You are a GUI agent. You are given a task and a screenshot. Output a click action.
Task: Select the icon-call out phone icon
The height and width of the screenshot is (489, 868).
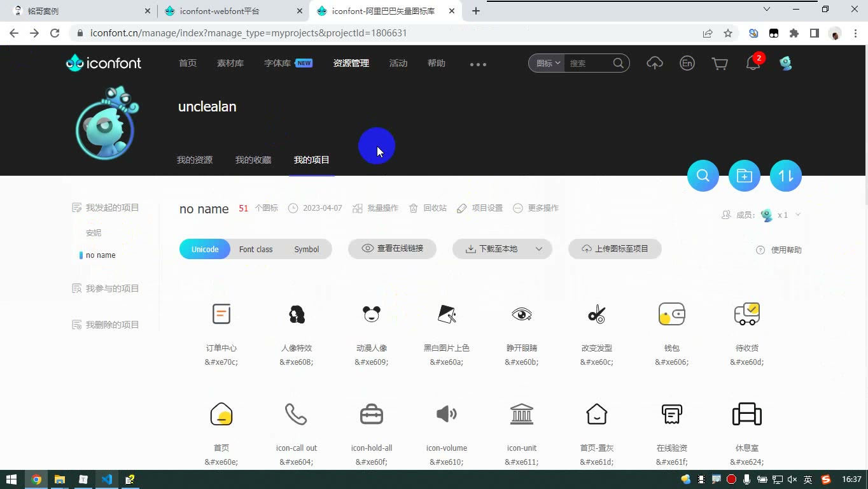click(297, 414)
